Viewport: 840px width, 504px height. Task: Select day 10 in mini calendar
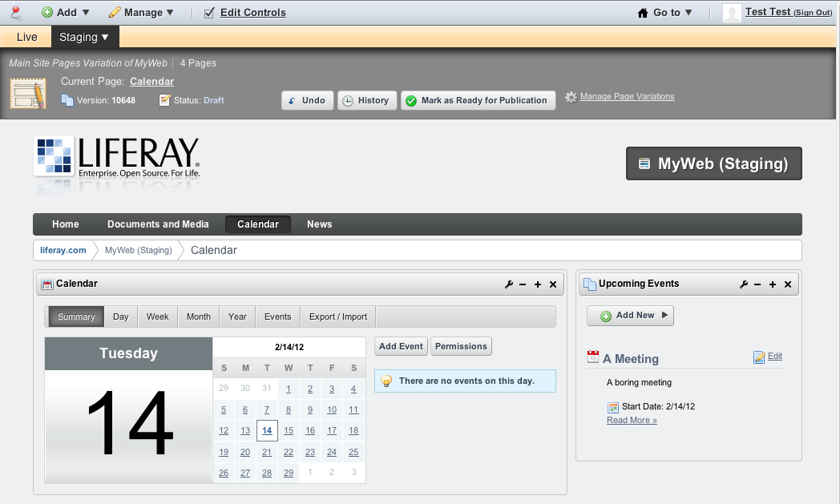pyautogui.click(x=332, y=410)
